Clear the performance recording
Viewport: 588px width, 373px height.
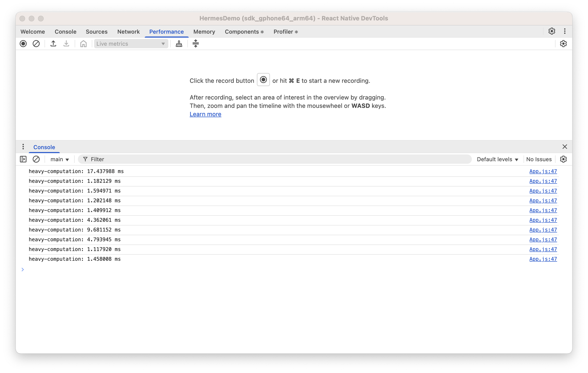(x=36, y=44)
